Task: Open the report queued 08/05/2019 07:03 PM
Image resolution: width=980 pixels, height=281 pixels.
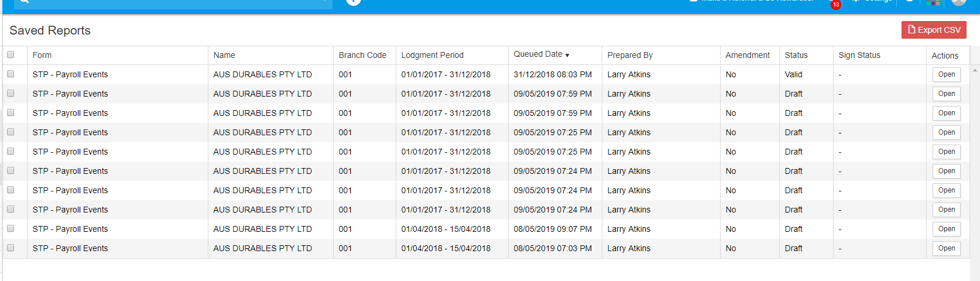Action: coord(946,248)
